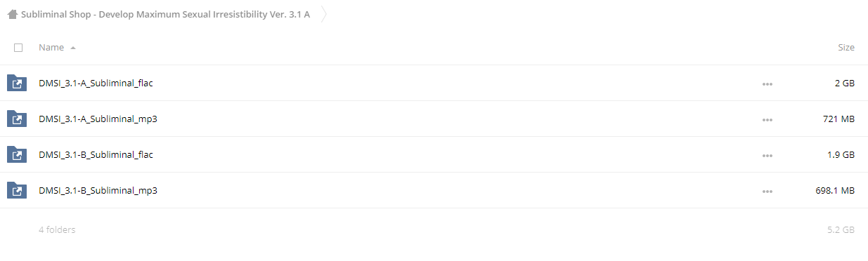
Task: Sort files by Name column
Action: point(51,48)
